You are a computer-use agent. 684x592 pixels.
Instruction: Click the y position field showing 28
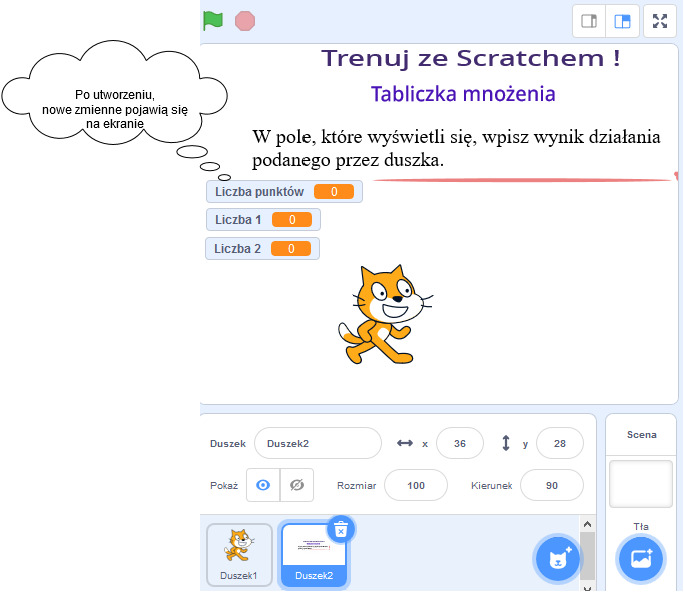click(560, 443)
